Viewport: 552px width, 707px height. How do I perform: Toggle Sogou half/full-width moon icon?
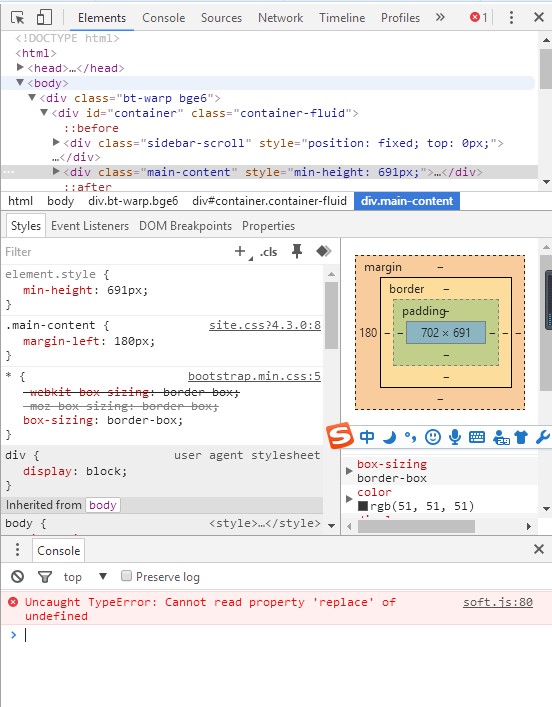pyautogui.click(x=389, y=437)
